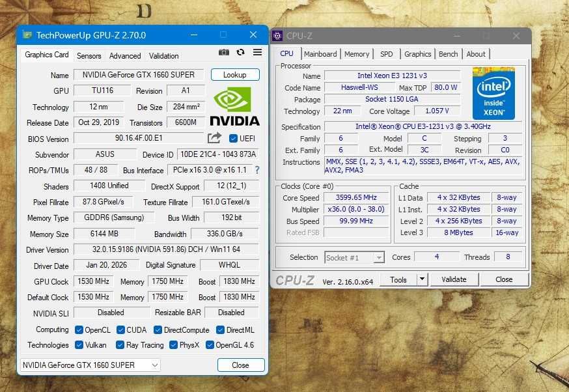Click the Validate button in CPU-Z
Screen dimensions: 569x392
pyautogui.click(x=454, y=279)
